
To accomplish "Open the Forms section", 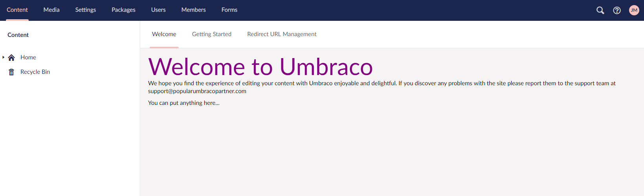I will click(229, 10).
